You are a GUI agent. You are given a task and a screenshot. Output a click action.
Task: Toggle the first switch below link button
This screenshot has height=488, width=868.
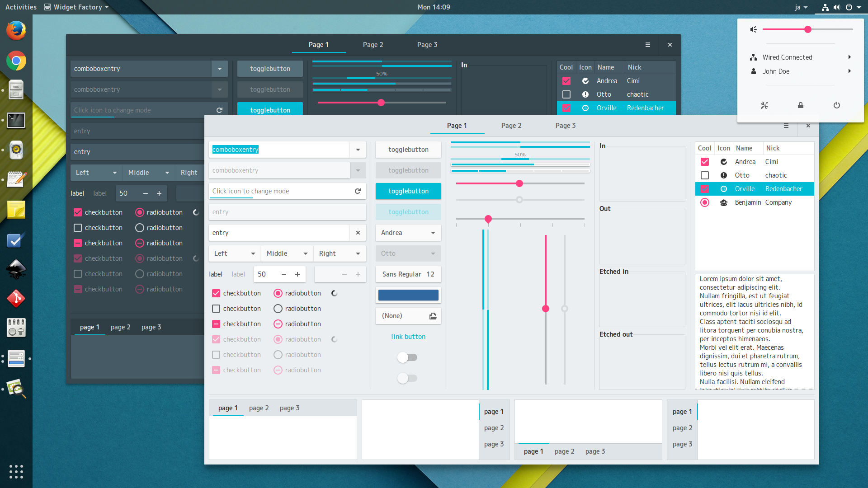[407, 357]
